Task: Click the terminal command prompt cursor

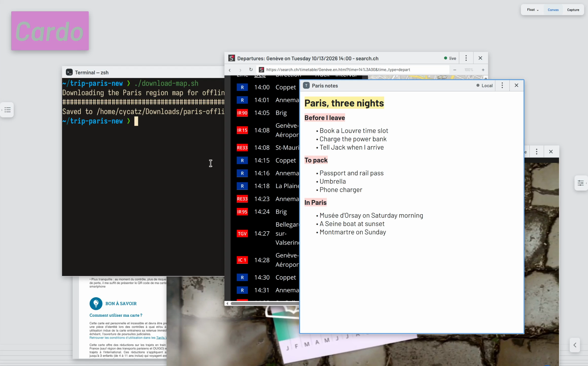Action: (x=136, y=121)
